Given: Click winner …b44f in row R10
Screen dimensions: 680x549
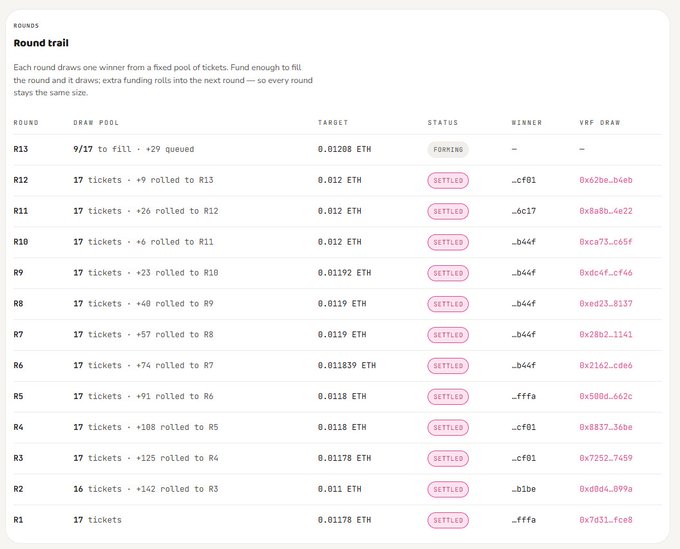Looking at the screenshot, I should click(523, 242).
